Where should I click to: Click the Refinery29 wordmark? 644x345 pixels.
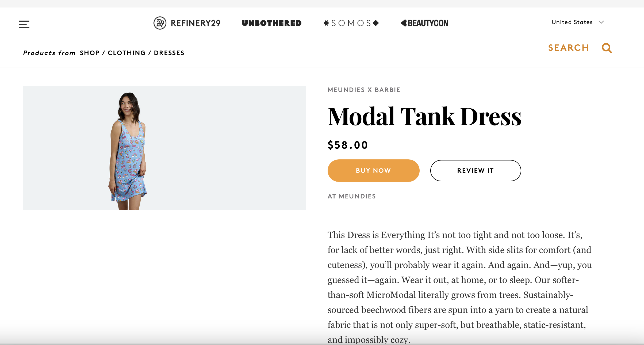pos(195,23)
